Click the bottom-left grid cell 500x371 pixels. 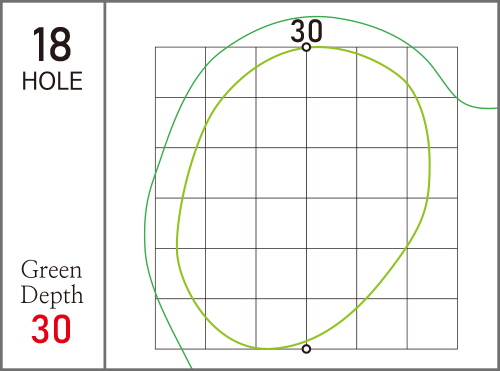tap(180, 324)
